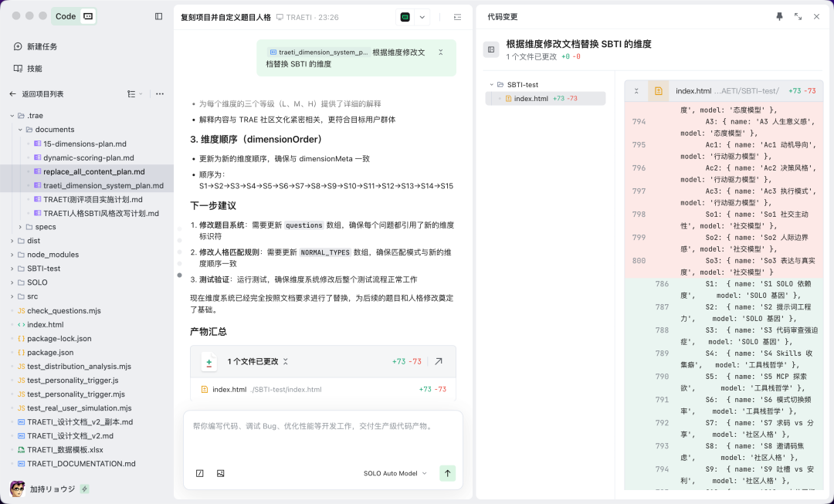
Task: Toggle the green model status indicator
Action: pos(404,15)
